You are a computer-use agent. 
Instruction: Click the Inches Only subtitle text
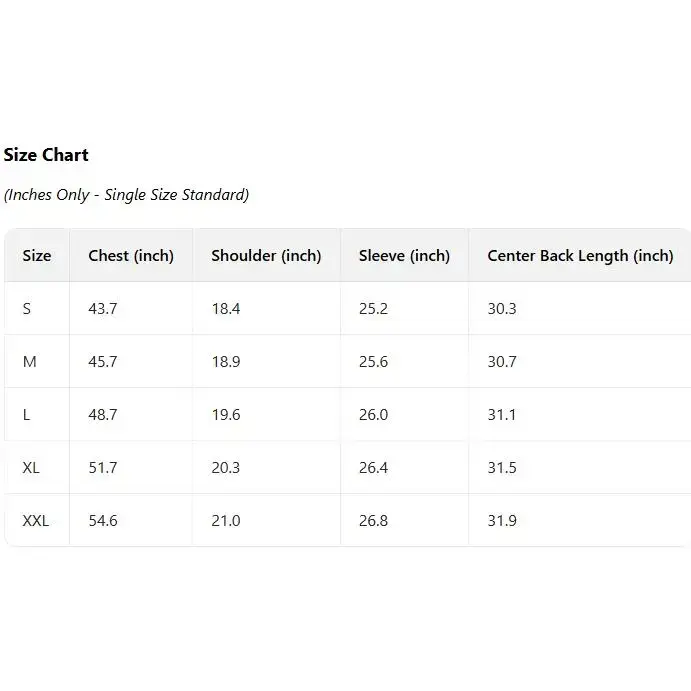pos(126,195)
